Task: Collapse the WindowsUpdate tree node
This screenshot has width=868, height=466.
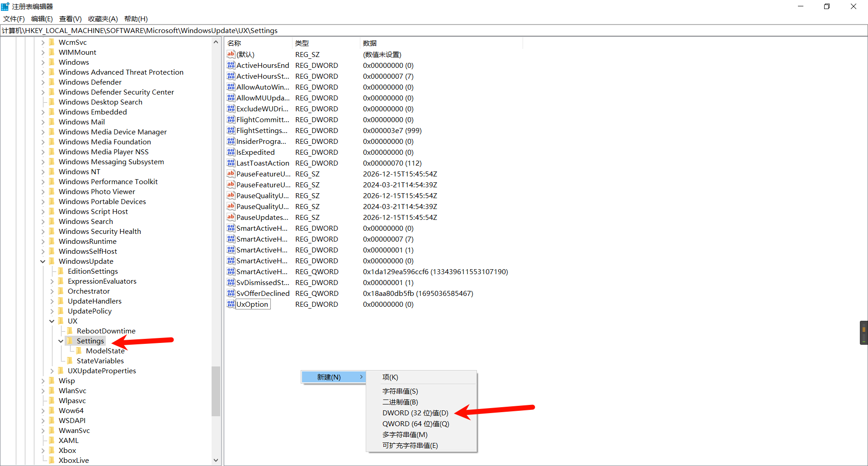Action: click(x=43, y=261)
